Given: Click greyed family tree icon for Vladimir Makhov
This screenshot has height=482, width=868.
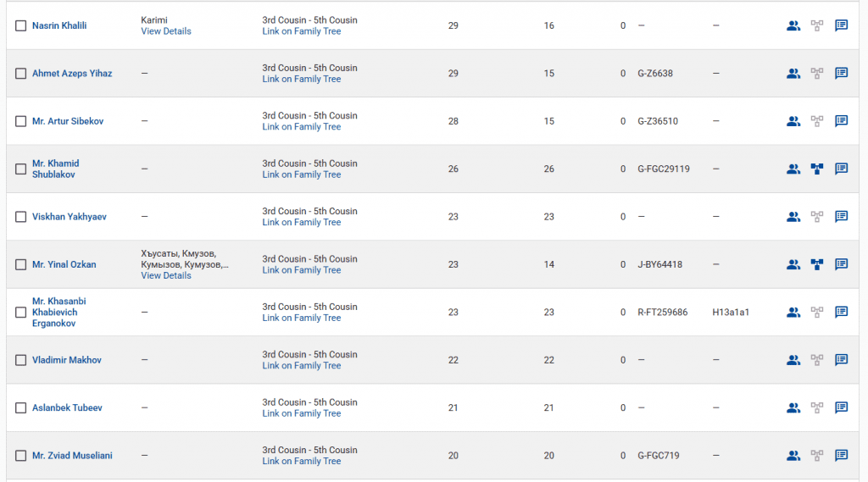Looking at the screenshot, I should 817,360.
